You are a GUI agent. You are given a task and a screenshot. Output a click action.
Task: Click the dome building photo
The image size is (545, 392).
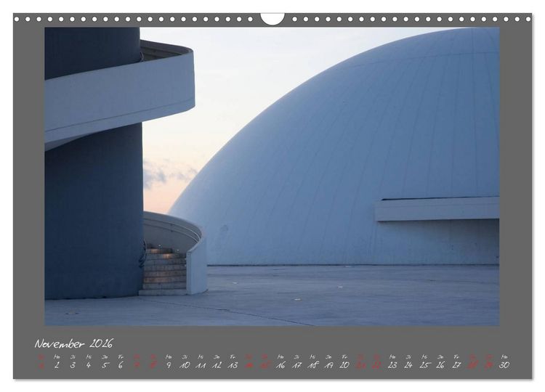[x=272, y=176]
